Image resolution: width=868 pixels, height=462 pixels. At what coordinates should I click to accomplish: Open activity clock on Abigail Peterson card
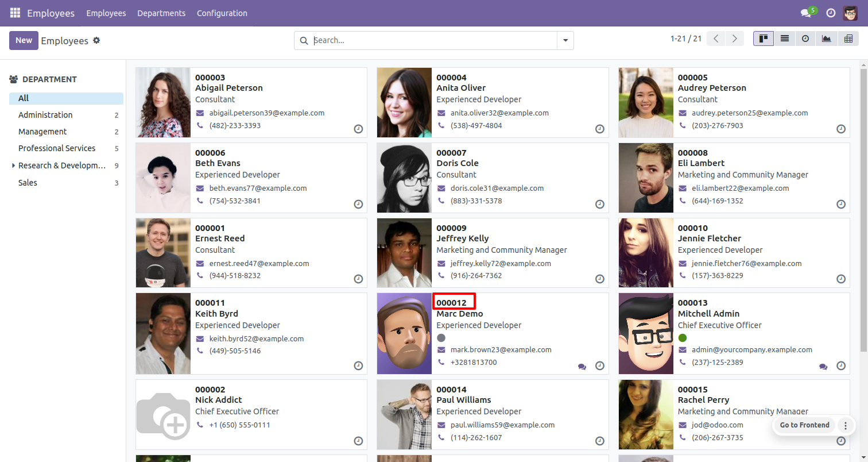coord(358,129)
